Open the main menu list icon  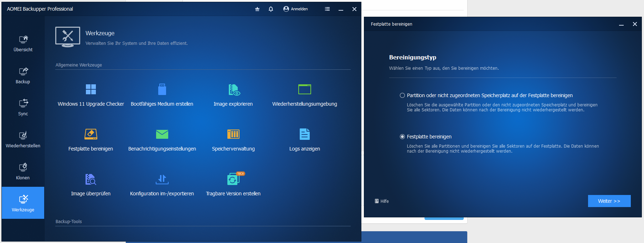(327, 9)
